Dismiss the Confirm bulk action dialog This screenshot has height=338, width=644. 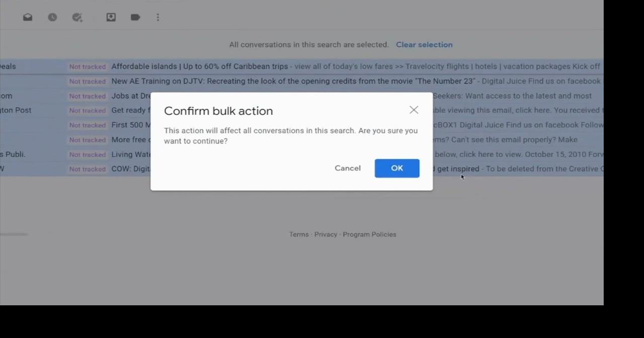click(x=414, y=110)
